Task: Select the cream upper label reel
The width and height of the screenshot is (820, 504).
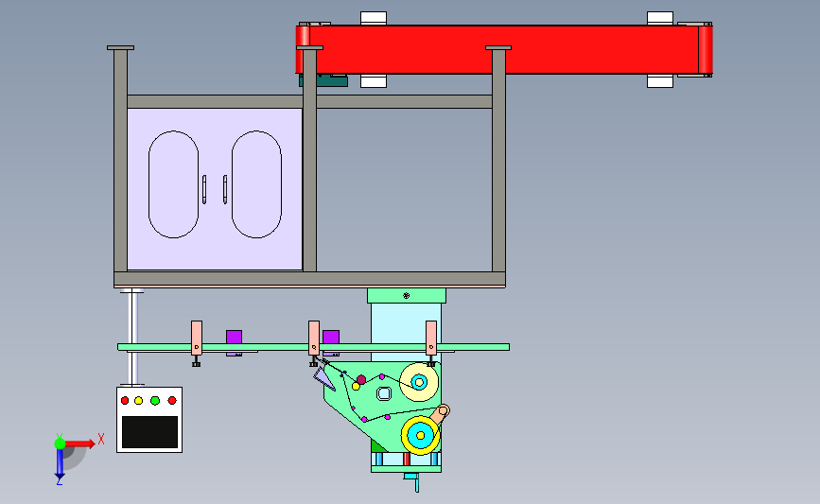Action: (x=419, y=382)
